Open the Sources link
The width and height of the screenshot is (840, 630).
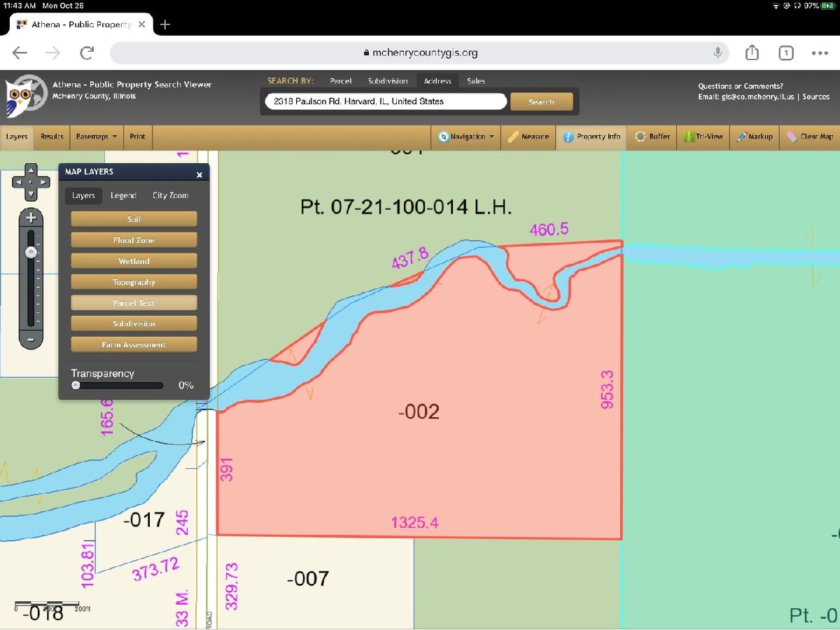pyautogui.click(x=816, y=97)
